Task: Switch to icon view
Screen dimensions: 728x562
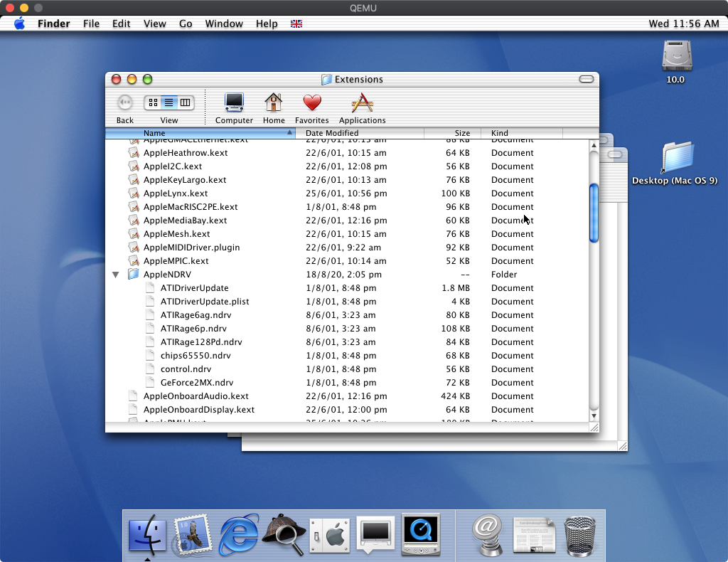Action: coord(154,102)
